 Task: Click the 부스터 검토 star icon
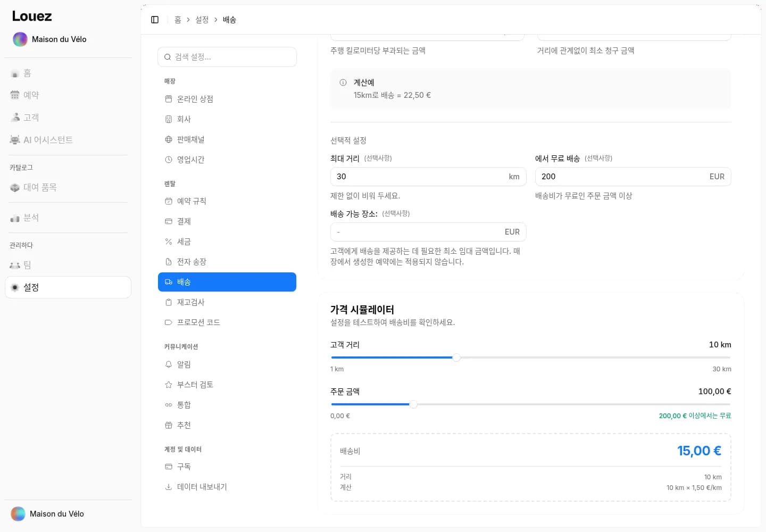tap(169, 385)
